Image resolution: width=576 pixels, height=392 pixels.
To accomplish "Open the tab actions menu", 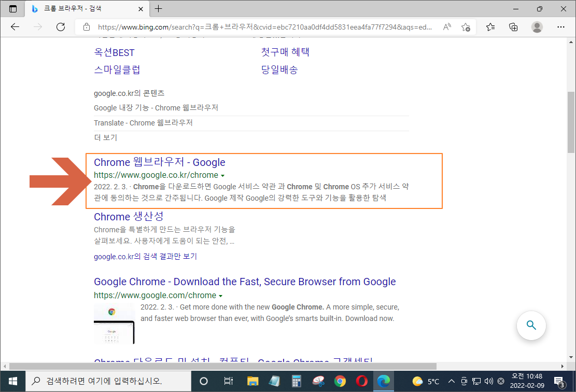I will [x=13, y=9].
